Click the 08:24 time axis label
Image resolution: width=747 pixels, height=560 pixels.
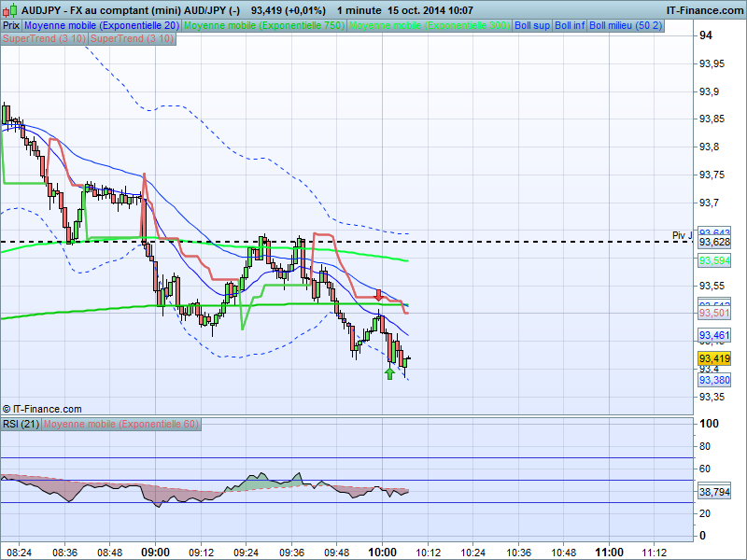click(x=20, y=553)
